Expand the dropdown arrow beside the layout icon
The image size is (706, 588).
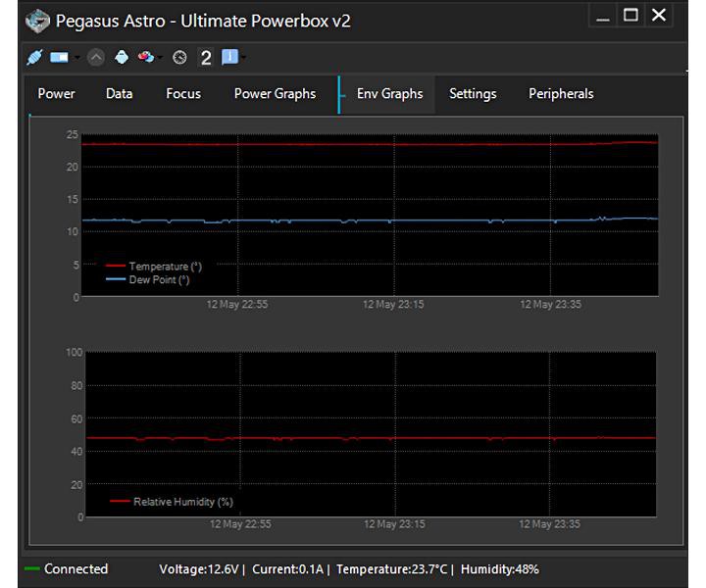(76, 58)
